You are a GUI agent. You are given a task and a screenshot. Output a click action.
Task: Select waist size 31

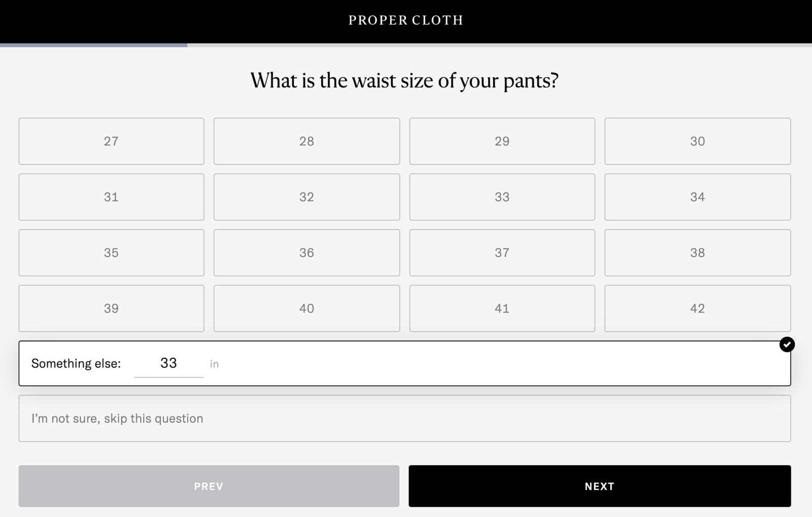(x=111, y=197)
